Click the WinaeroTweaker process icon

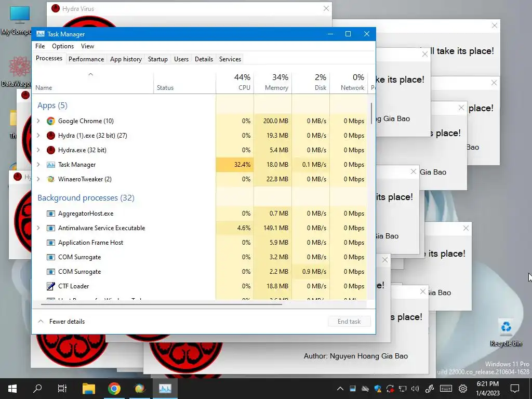(51, 179)
